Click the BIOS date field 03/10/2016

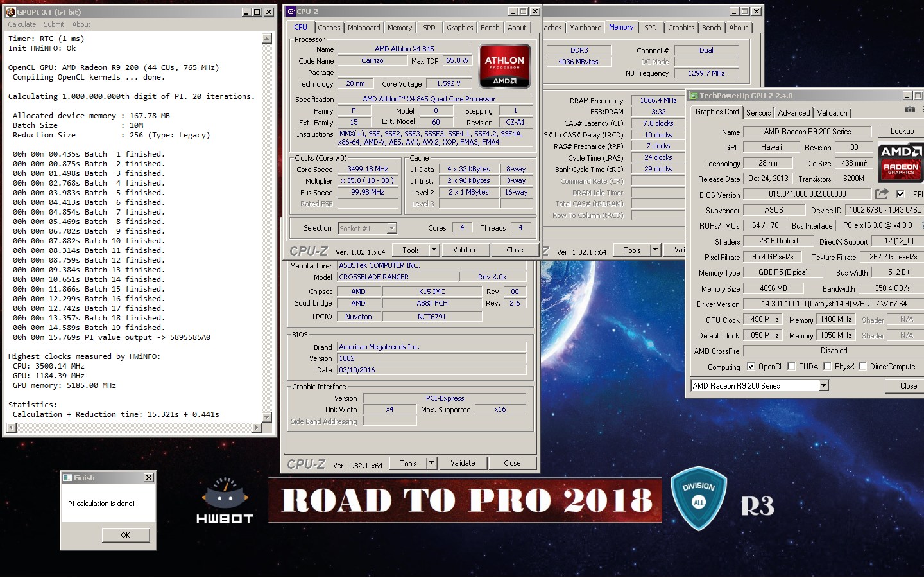tap(432, 370)
